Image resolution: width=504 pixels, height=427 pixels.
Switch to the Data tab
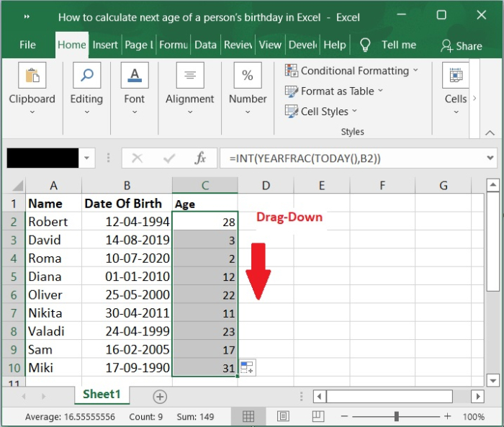(205, 45)
